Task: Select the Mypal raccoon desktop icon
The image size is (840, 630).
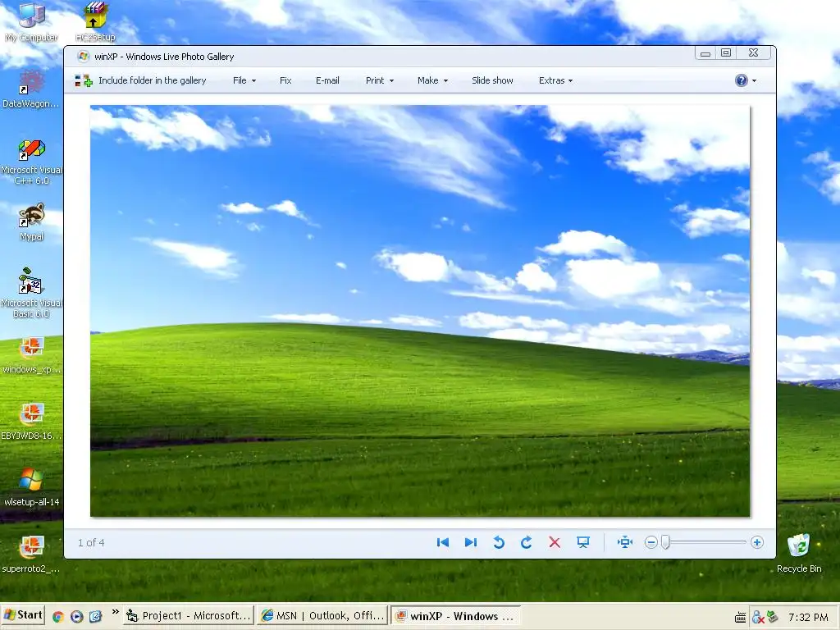Action: (x=32, y=222)
